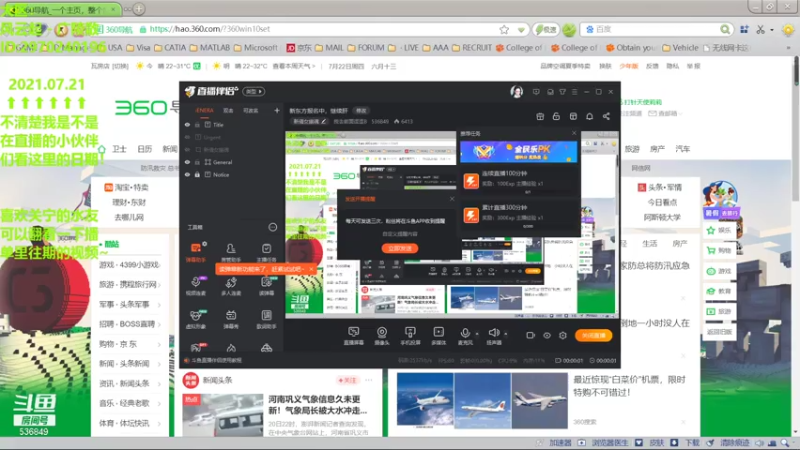Switch to the third scene tab
The height and width of the screenshot is (450, 800).
point(250,110)
